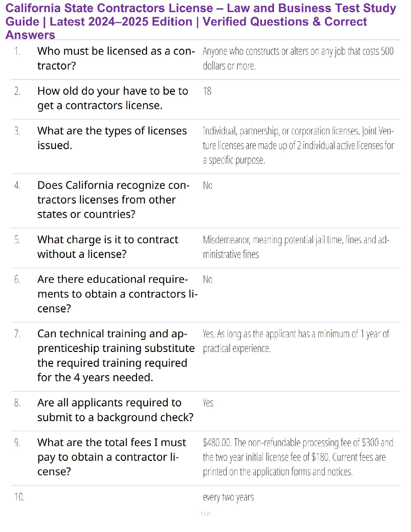The height and width of the screenshot is (532, 411).
Task: Select question 1 'Who must be licensed as a contractor?'
Action: [x=116, y=58]
